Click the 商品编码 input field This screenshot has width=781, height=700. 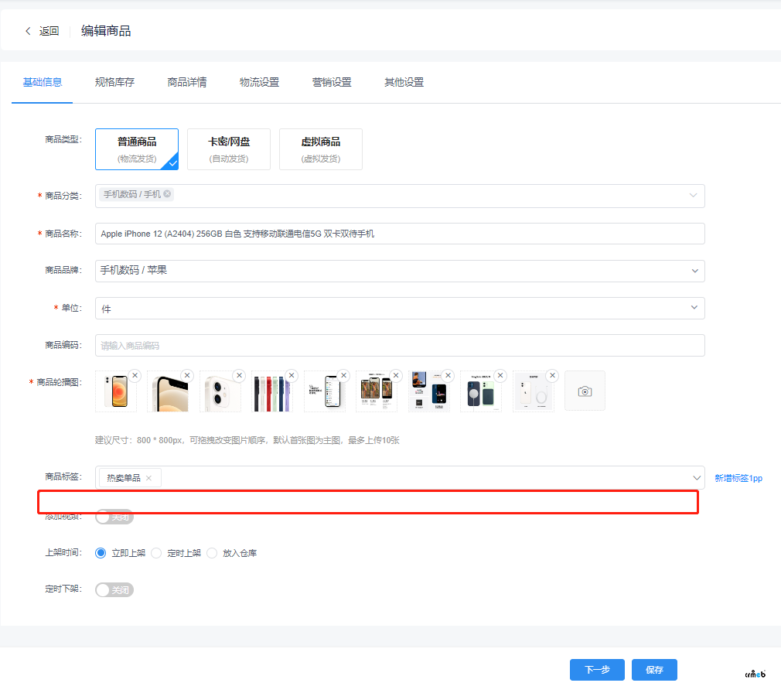point(400,345)
